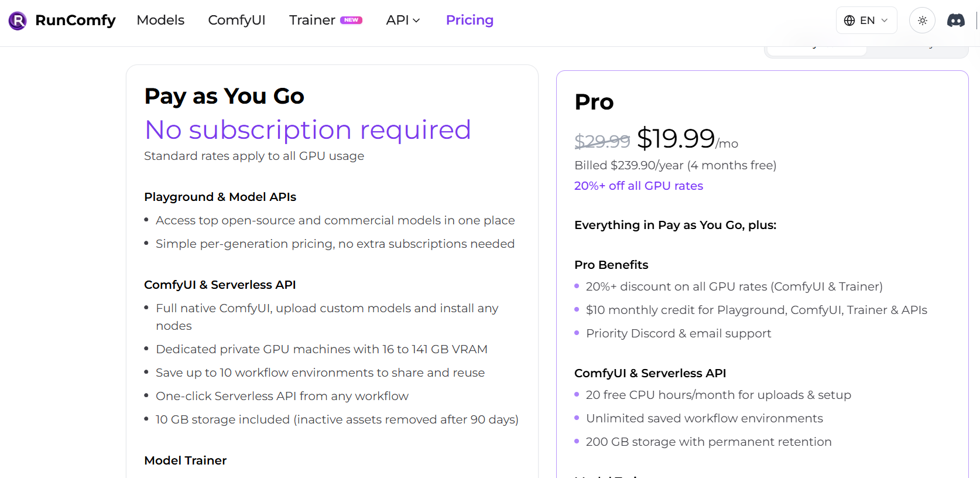Click the $19.99 monthly price
The image size is (980, 478).
[x=676, y=139]
